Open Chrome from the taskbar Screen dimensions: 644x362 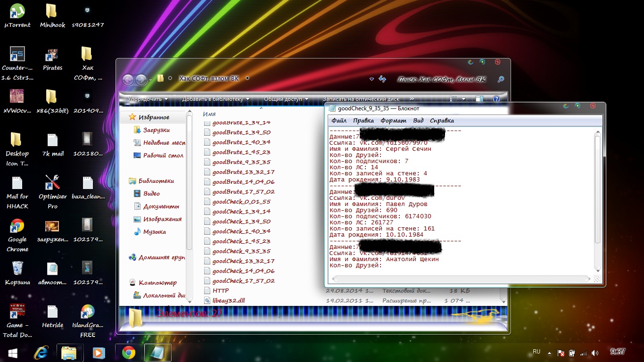click(128, 353)
